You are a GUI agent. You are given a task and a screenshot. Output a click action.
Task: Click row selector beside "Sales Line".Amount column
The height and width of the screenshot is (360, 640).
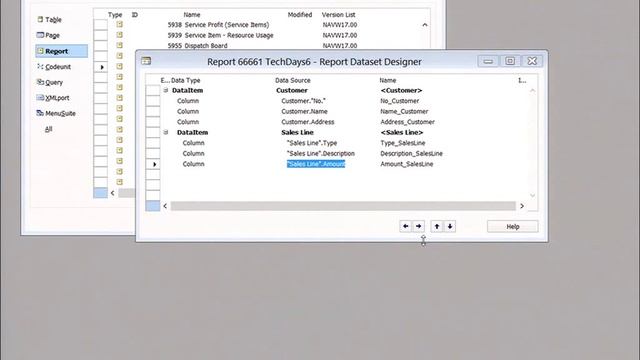point(153,164)
